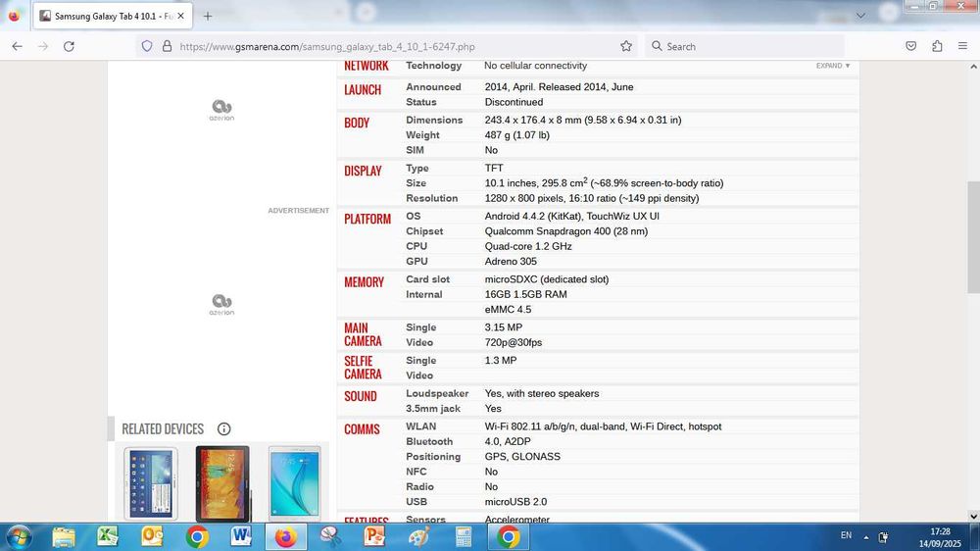Open the dark tablet related device thumbnail
Image resolution: width=980 pixels, height=551 pixels.
222,483
